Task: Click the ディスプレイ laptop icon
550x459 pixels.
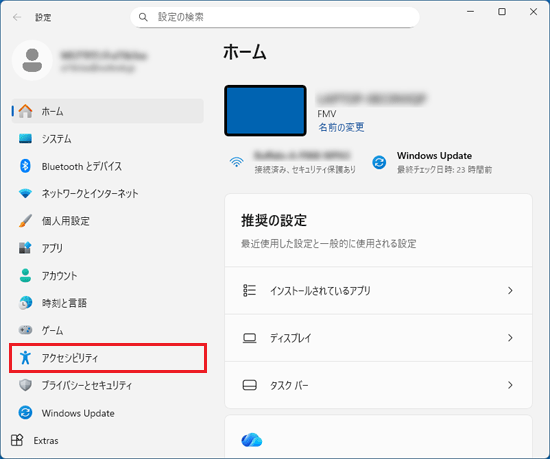Action: (249, 338)
